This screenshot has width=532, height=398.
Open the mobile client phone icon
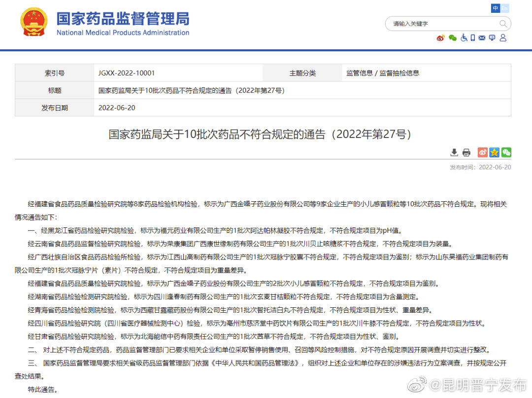473,38
